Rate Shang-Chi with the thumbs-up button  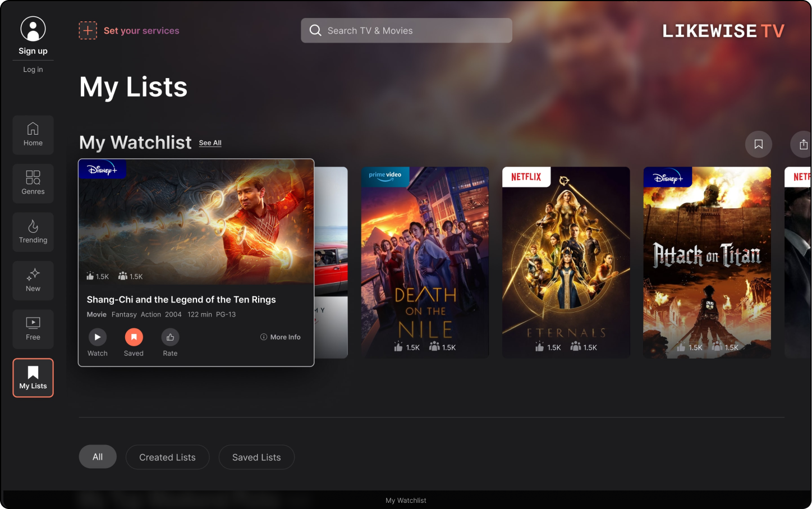click(x=170, y=337)
